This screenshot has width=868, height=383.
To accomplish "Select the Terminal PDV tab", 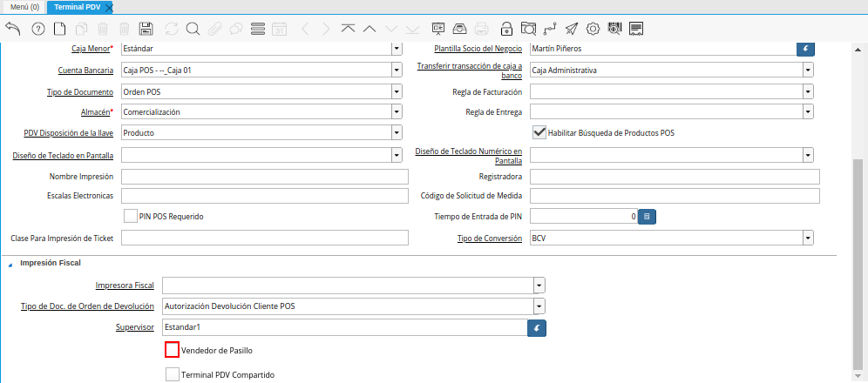I will [76, 7].
